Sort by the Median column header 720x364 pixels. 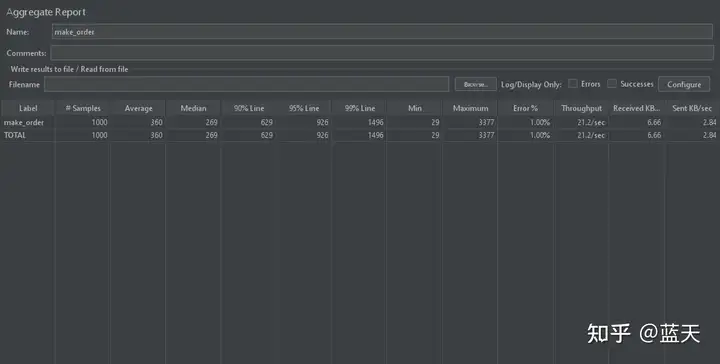(x=193, y=108)
